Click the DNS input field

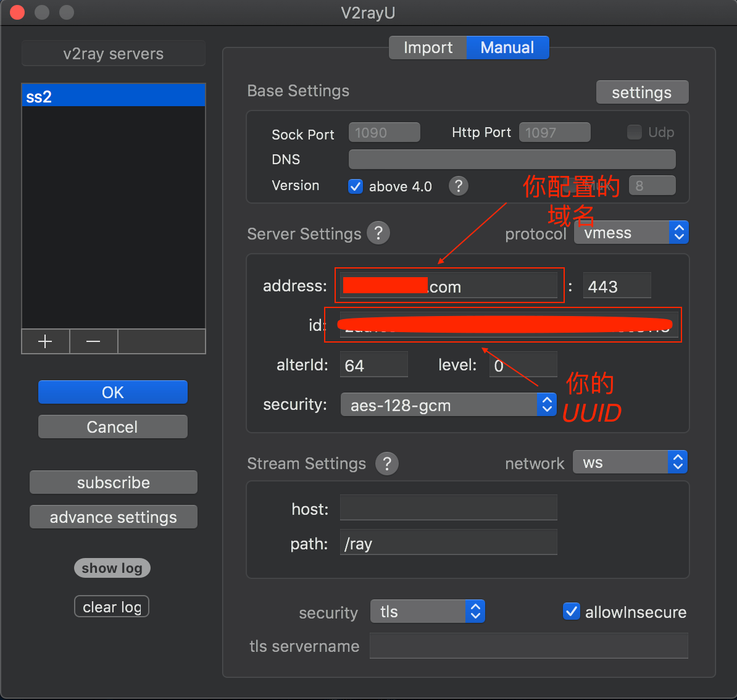pyautogui.click(x=512, y=159)
